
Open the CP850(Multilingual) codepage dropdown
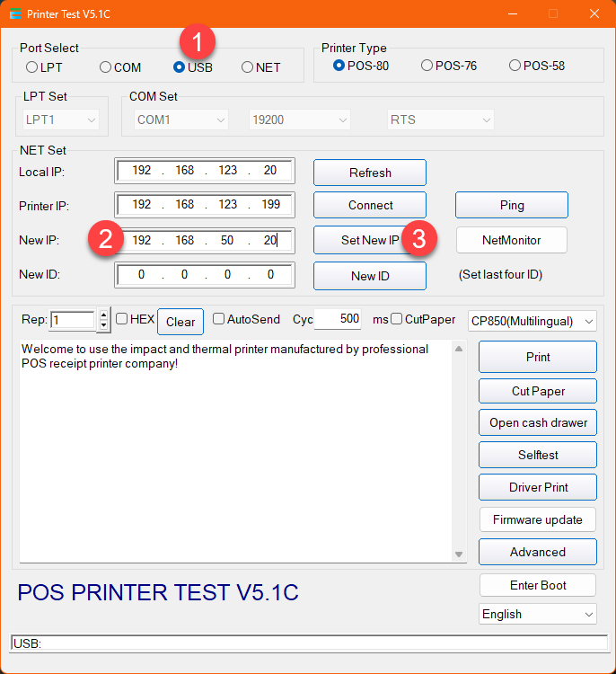point(532,321)
